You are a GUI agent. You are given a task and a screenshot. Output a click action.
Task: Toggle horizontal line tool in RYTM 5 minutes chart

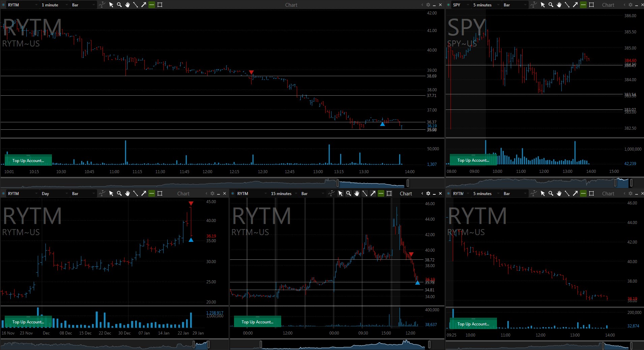click(x=583, y=193)
